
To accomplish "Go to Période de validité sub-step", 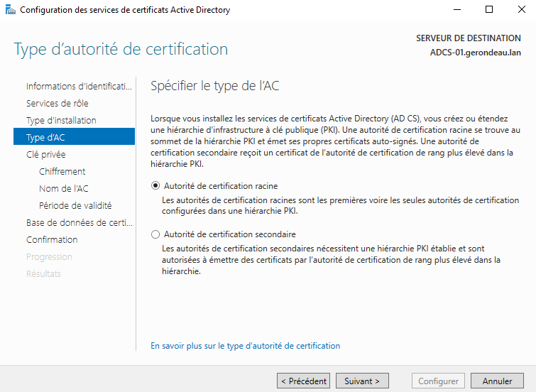I will pyautogui.click(x=75, y=205).
